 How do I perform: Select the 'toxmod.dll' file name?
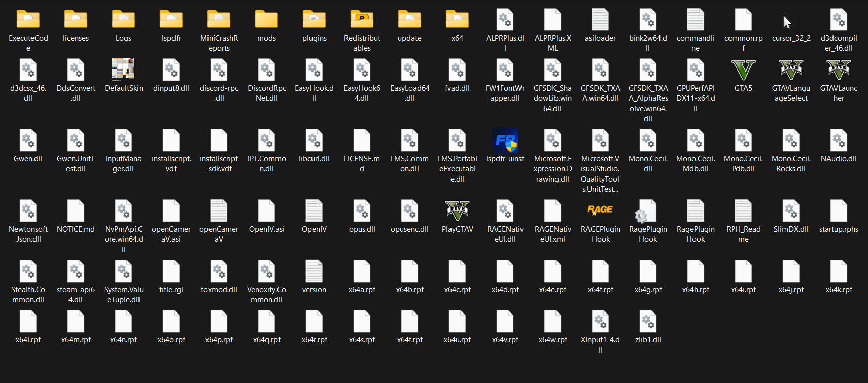click(x=219, y=290)
